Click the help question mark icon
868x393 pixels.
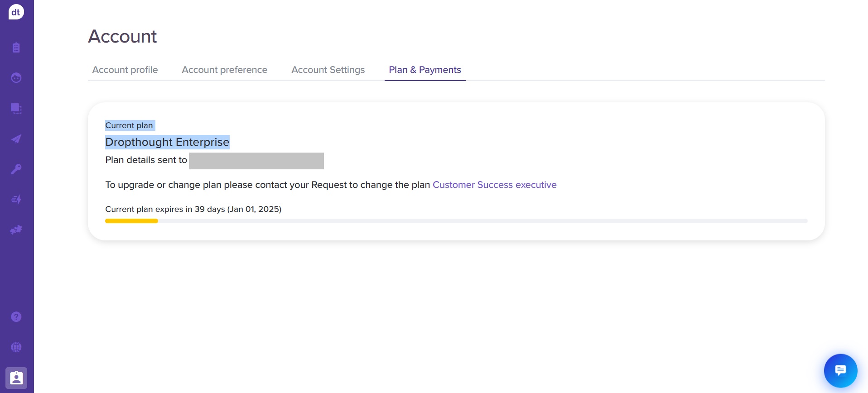coord(16,316)
